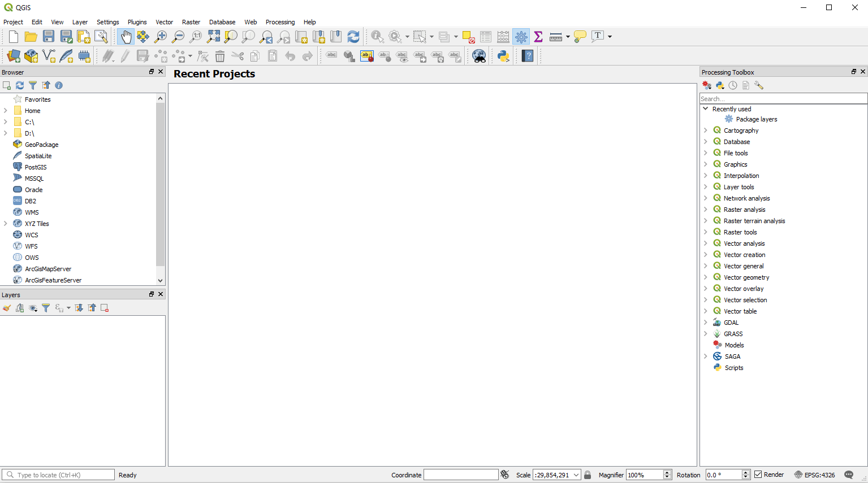Click the Refresh map icon
Image resolution: width=868 pixels, height=483 pixels.
353,37
